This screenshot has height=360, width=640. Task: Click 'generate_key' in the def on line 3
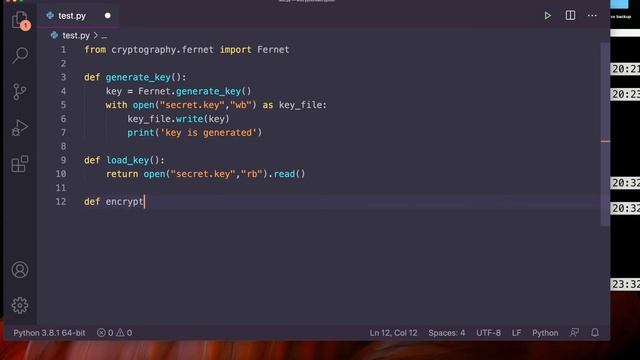(x=138, y=78)
